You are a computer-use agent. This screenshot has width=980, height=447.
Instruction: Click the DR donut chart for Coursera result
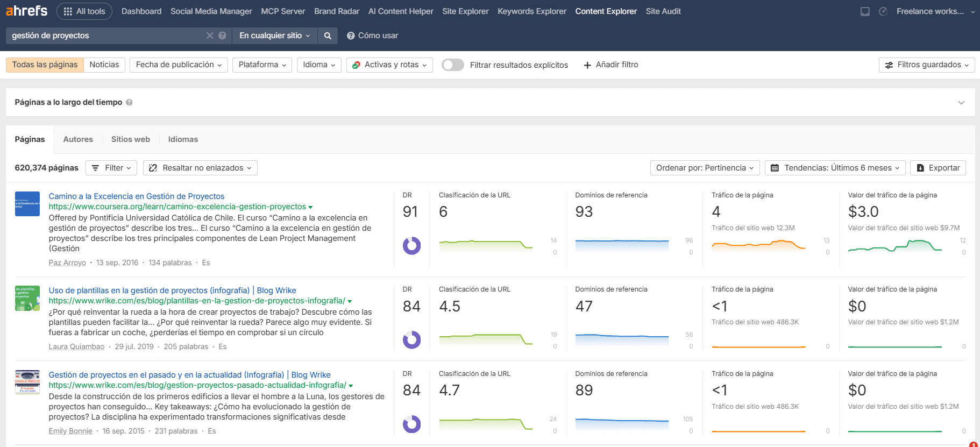tap(411, 246)
